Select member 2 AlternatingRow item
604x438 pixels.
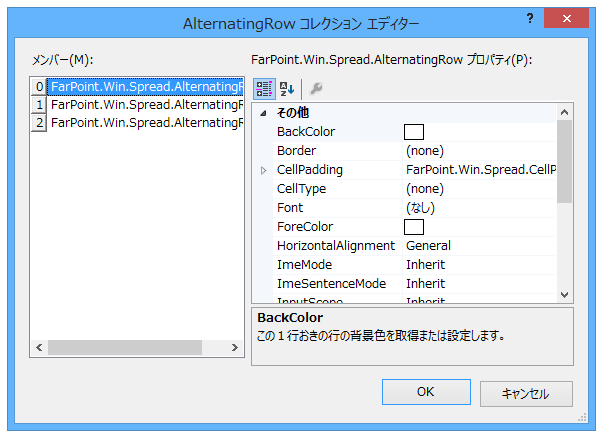[145, 122]
